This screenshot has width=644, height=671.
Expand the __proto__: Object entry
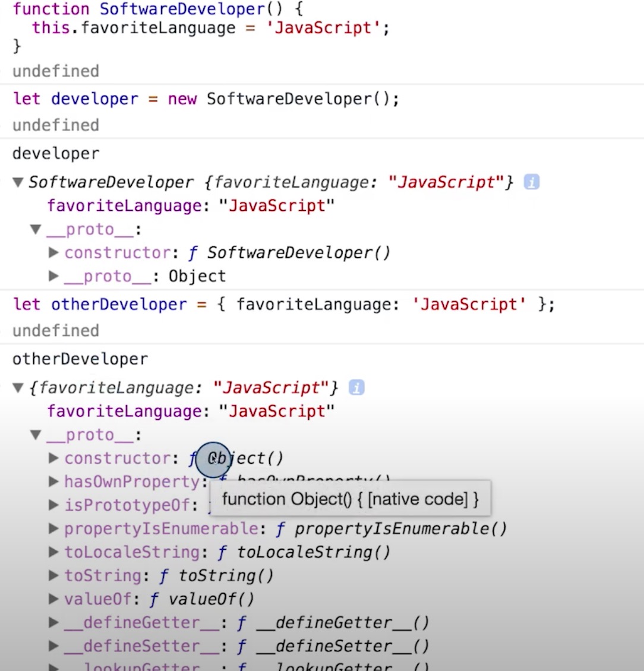pyautogui.click(x=53, y=277)
